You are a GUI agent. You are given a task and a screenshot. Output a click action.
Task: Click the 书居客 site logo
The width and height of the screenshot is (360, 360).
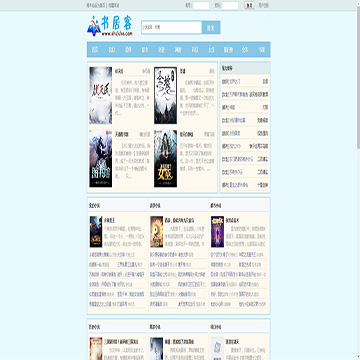pyautogui.click(x=110, y=26)
